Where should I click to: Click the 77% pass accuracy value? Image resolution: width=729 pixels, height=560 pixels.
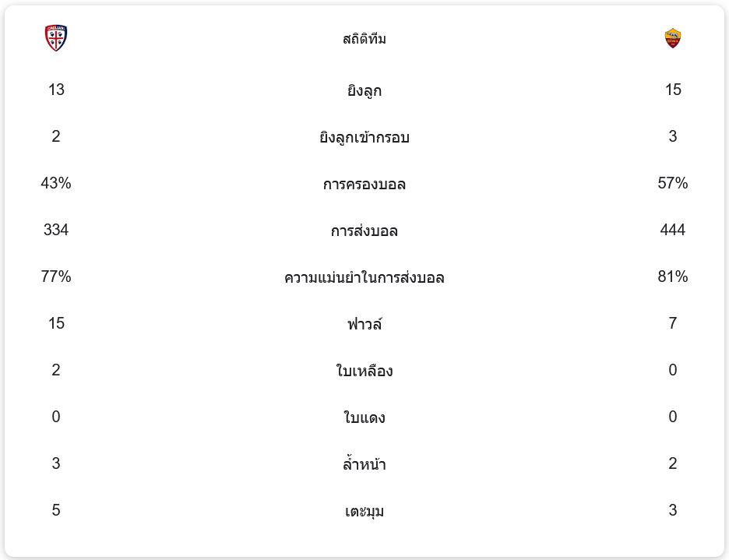[x=56, y=277]
